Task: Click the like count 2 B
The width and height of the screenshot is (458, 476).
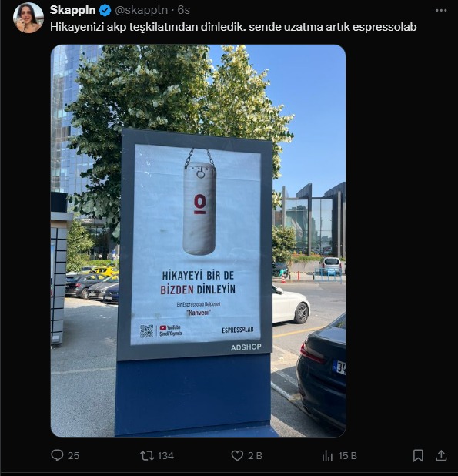Action: click(x=255, y=456)
